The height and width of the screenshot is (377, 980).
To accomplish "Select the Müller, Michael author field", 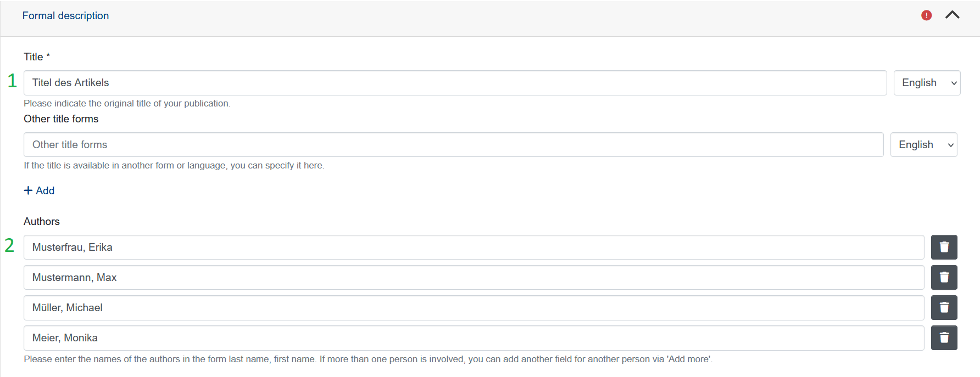I will [x=474, y=308].
